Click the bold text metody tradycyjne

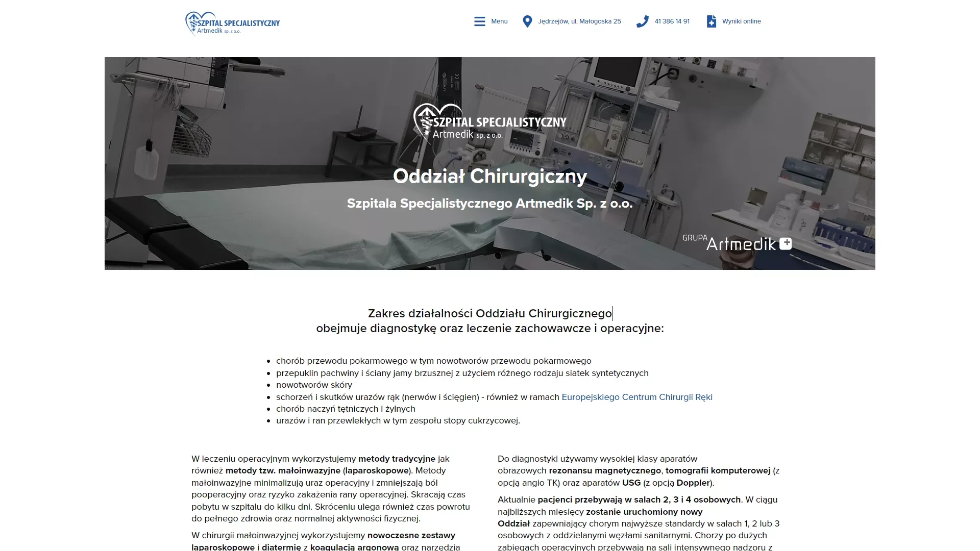pyautogui.click(x=397, y=459)
